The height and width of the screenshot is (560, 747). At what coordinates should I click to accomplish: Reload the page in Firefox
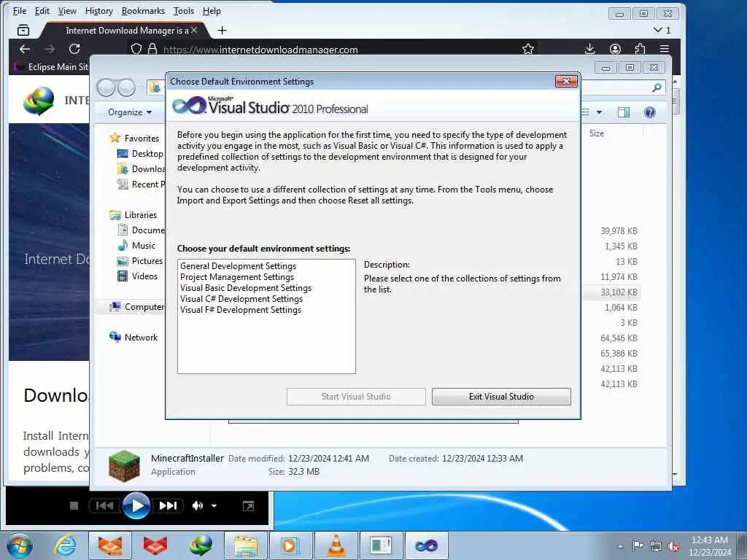pyautogui.click(x=74, y=49)
